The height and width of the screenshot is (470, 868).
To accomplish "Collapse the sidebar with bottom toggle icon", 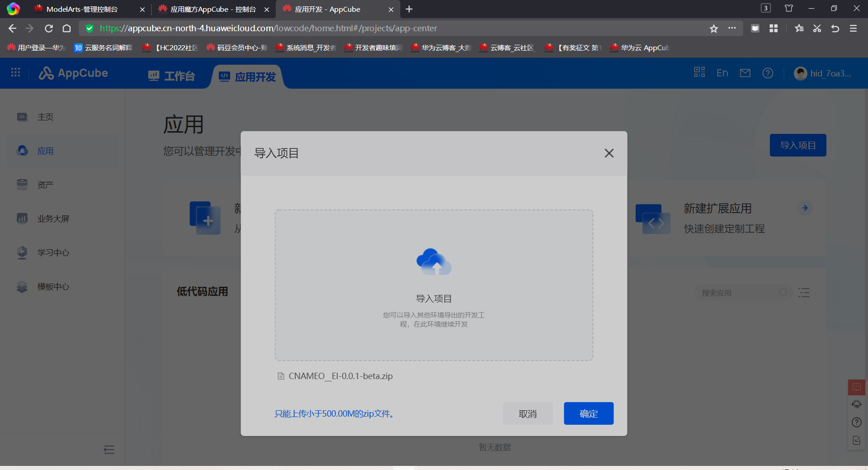I will (x=109, y=450).
